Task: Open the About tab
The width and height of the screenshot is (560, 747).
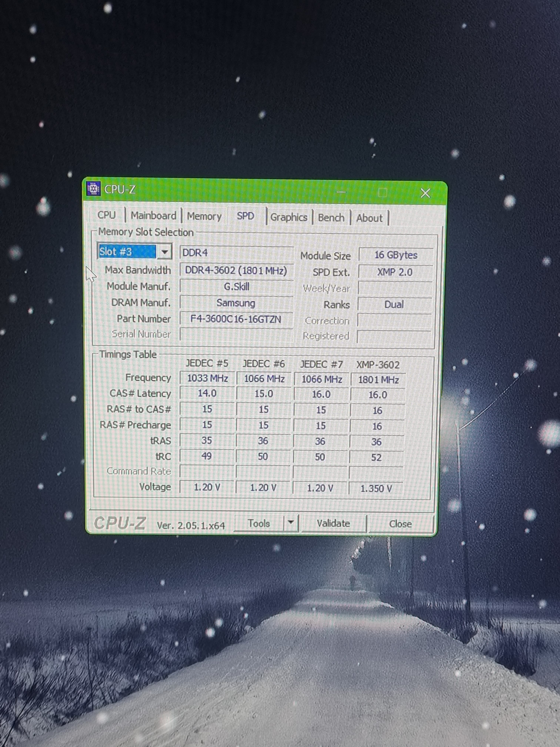Action: [369, 218]
